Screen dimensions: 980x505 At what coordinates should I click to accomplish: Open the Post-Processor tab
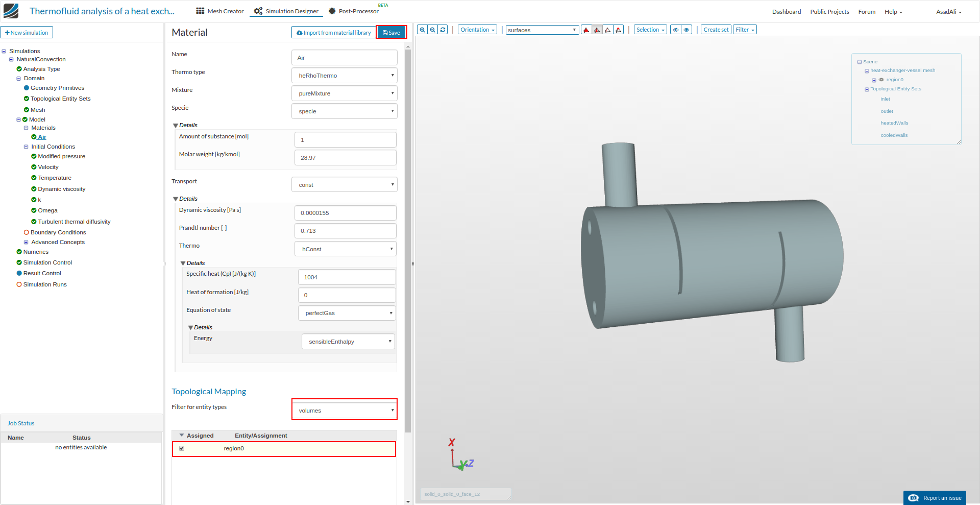354,11
